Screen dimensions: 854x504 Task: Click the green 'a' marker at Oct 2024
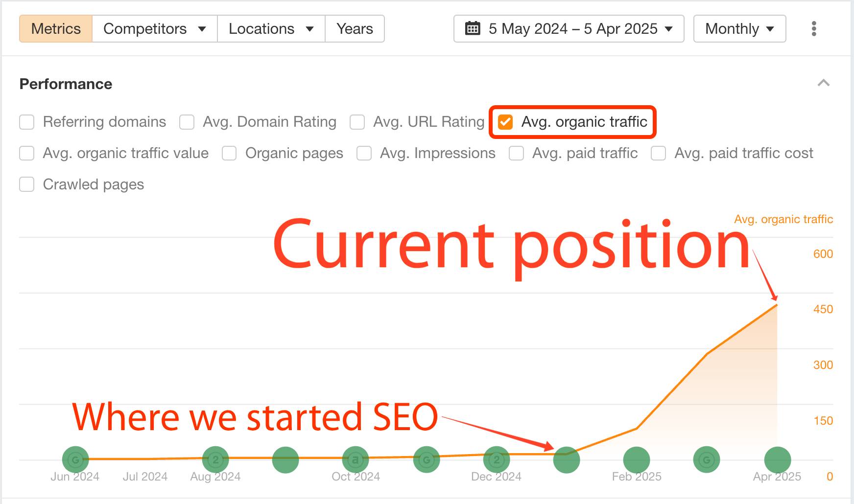pos(356,459)
